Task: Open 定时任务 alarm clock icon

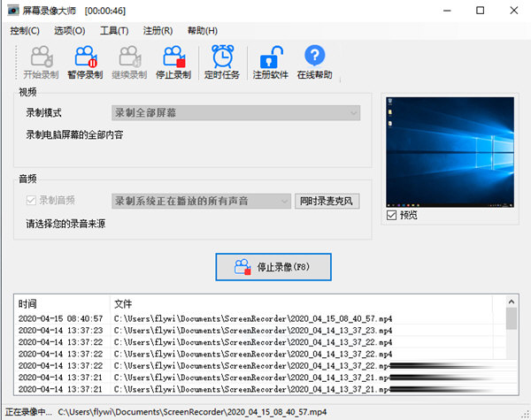Action: coord(222,62)
